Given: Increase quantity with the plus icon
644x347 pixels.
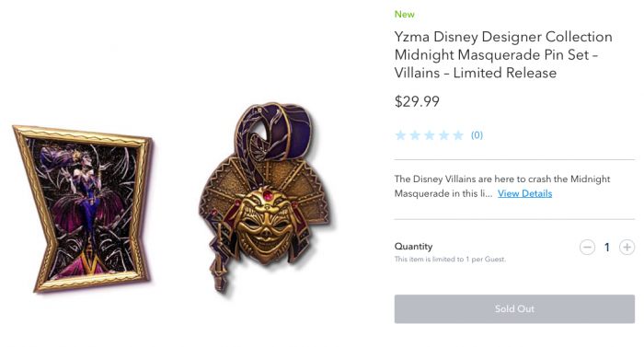Looking at the screenshot, I should (627, 247).
